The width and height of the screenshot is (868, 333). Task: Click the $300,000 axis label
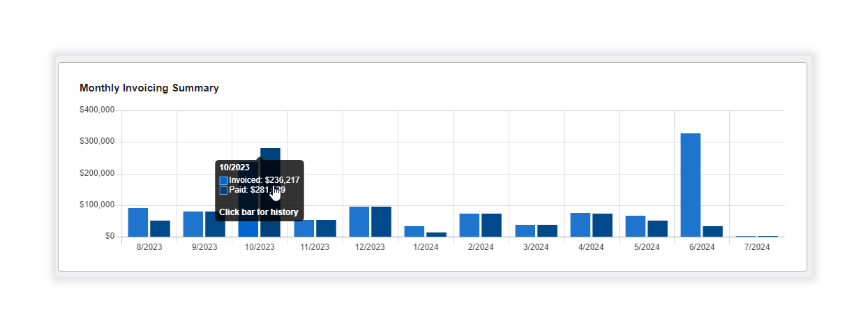(x=97, y=142)
